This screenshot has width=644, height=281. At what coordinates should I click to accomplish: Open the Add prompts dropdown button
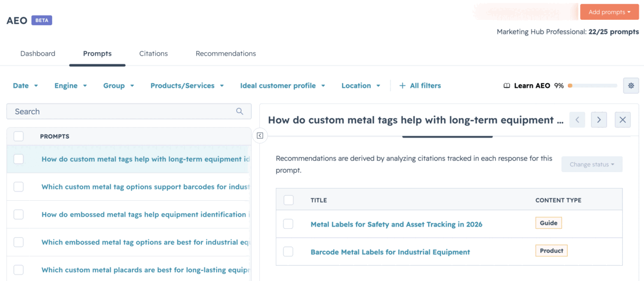609,12
